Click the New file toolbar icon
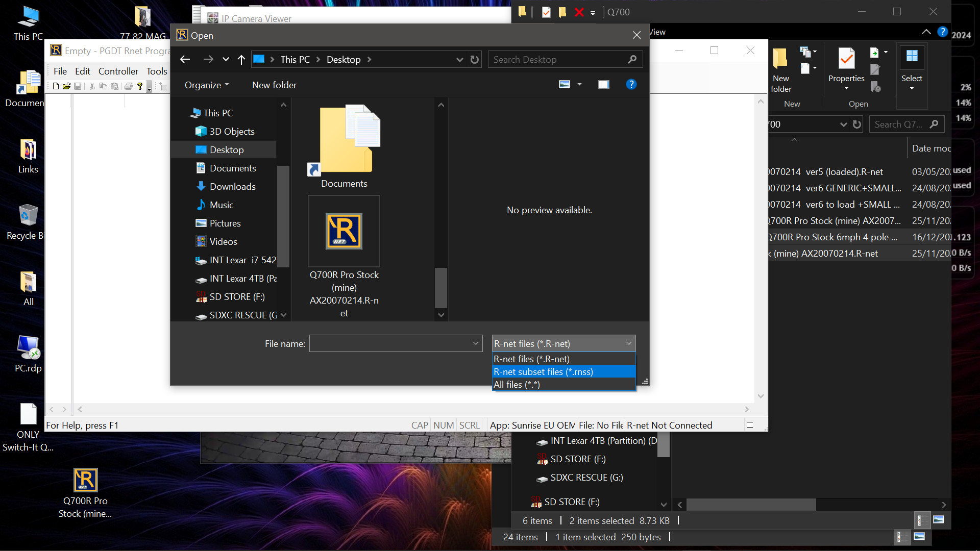 point(56,86)
